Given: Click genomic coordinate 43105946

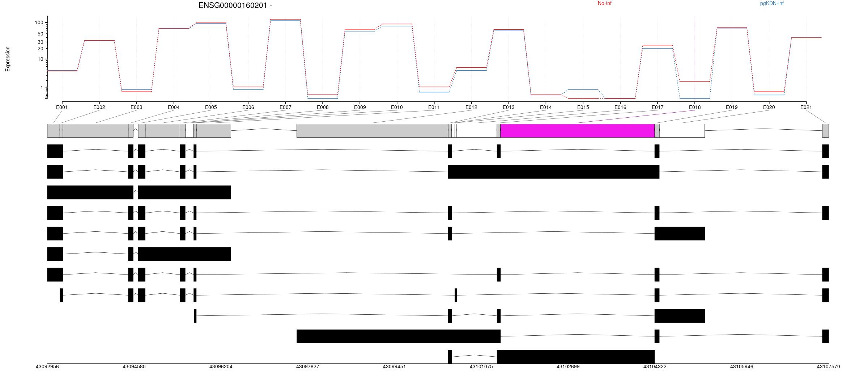Looking at the screenshot, I should click(x=742, y=366).
